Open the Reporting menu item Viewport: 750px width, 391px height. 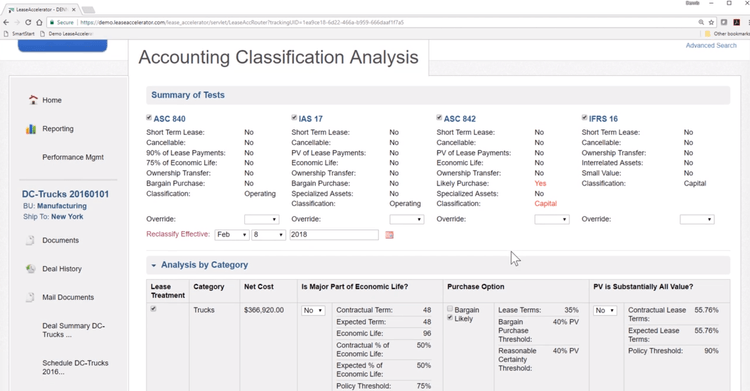point(58,129)
